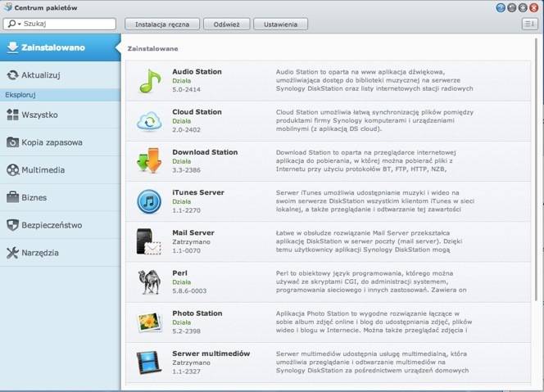Image resolution: width=544 pixels, height=392 pixels.
Task: Click the Aktualizuj refresh icon
Action: pos(12,74)
